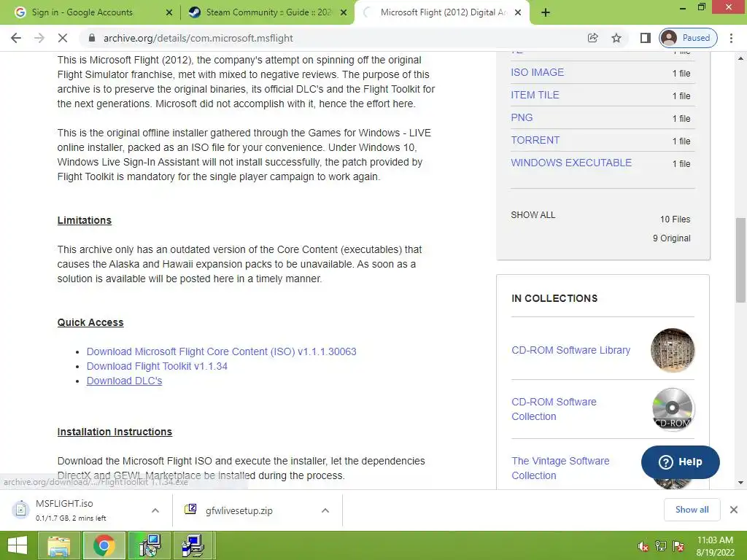Screen dimensions: 747x560
Task: Click the 9 Original files link
Action: click(x=671, y=238)
